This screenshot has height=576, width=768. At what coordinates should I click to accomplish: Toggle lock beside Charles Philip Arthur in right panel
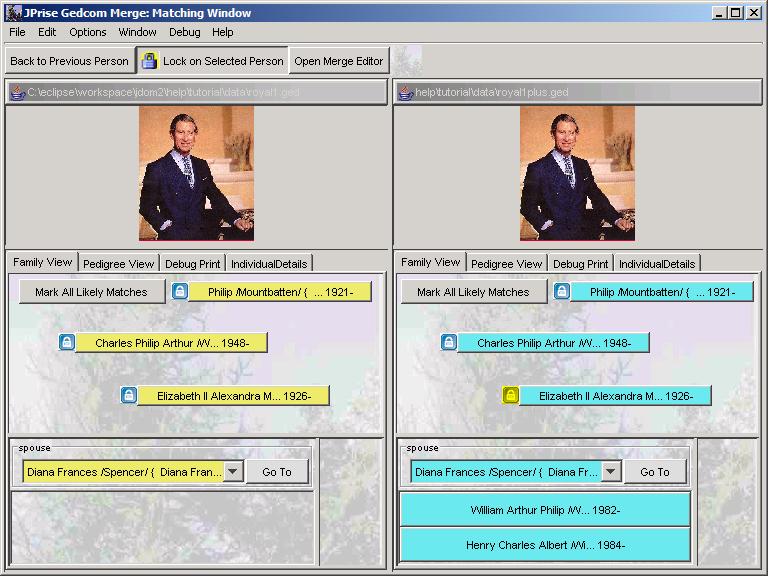[449, 343]
